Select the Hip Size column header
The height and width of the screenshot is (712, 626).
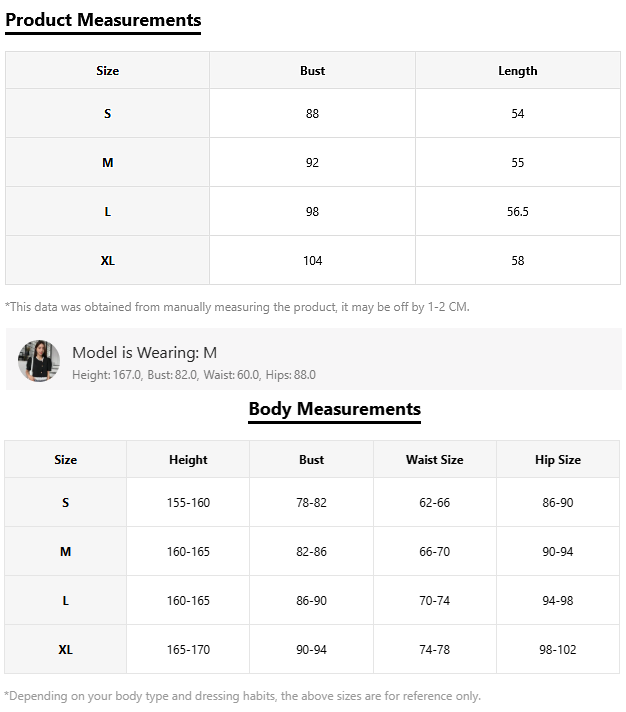pos(557,460)
